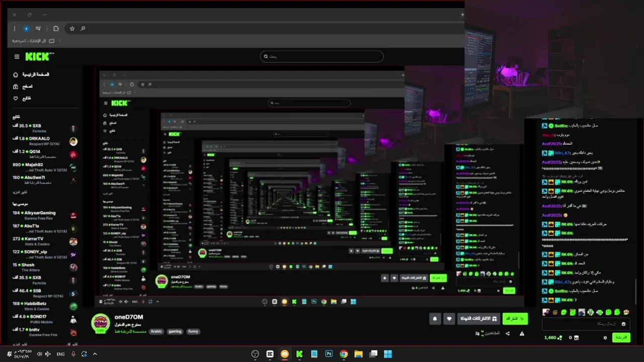Bookmark this page with the star icon
Screen dimensions: 644x362
(72, 29)
